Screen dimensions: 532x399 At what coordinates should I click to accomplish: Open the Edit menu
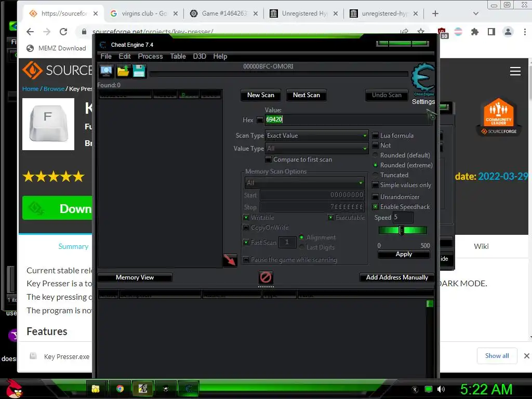125,56
